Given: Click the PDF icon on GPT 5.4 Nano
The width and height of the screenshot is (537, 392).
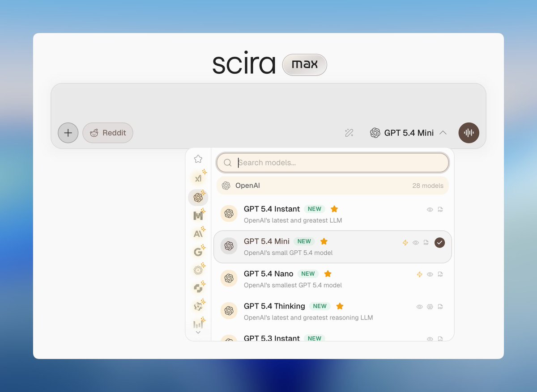Looking at the screenshot, I should click(440, 274).
